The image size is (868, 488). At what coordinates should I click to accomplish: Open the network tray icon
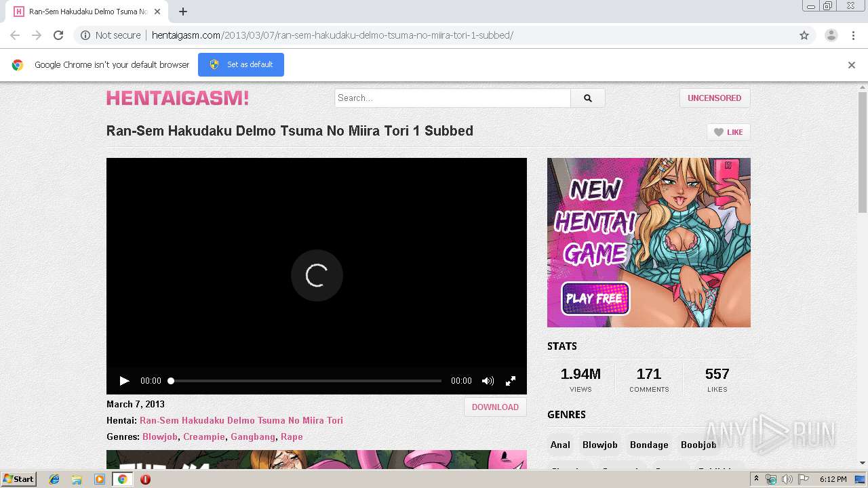(771, 479)
